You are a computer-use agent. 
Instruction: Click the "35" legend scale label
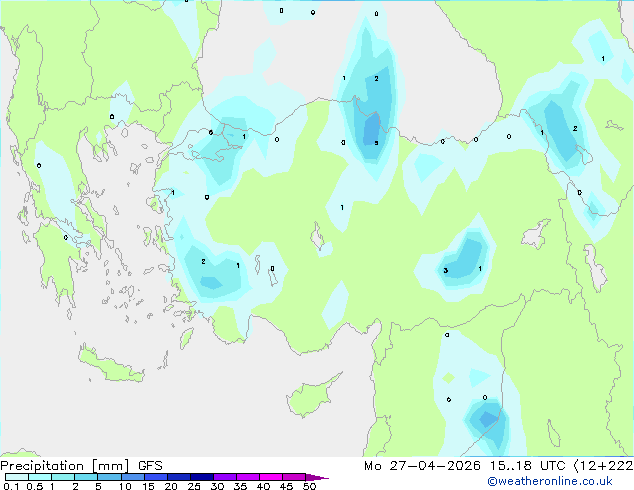[x=240, y=486]
